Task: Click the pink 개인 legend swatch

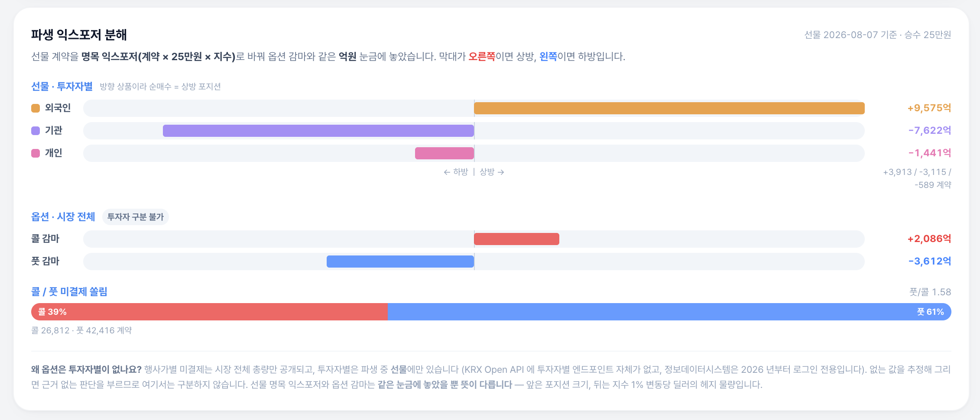Action: pyautogui.click(x=36, y=153)
